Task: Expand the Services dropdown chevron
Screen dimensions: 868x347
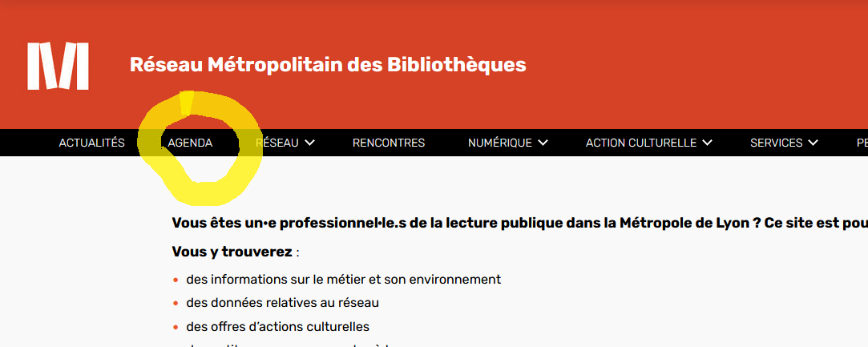Action: pyautogui.click(x=813, y=143)
